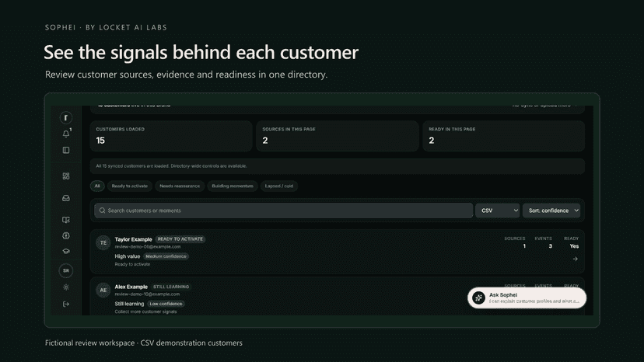
Task: Click the STILL LEARNING status badge
Action: point(171,287)
